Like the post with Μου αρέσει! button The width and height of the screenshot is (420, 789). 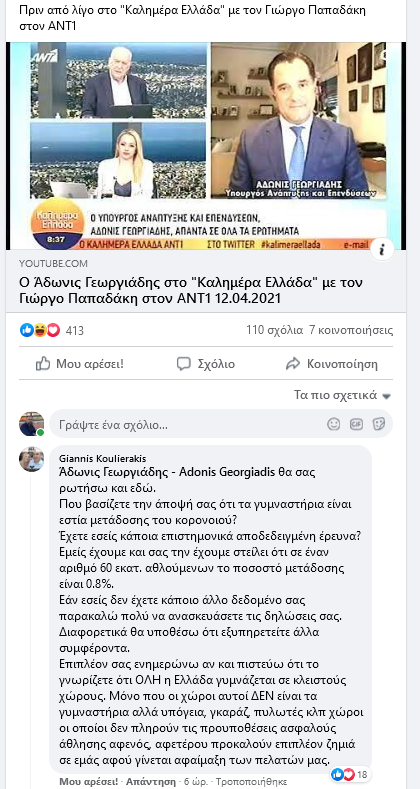click(79, 364)
